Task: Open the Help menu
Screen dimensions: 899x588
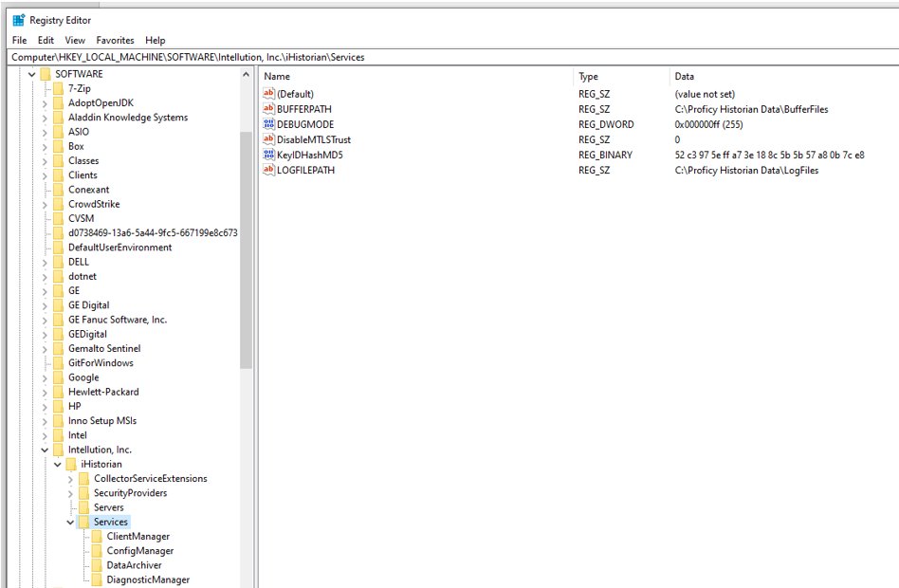Action: point(156,40)
